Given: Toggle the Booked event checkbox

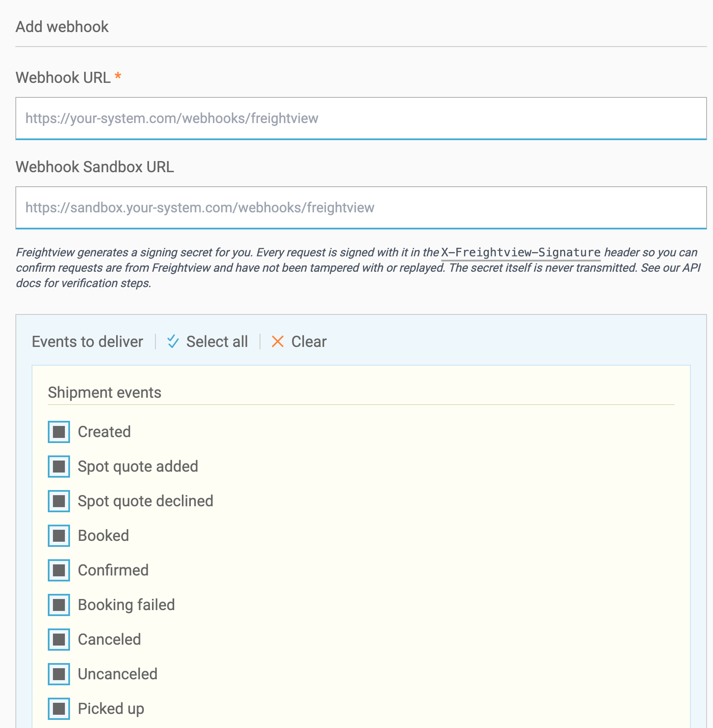Looking at the screenshot, I should [x=59, y=536].
